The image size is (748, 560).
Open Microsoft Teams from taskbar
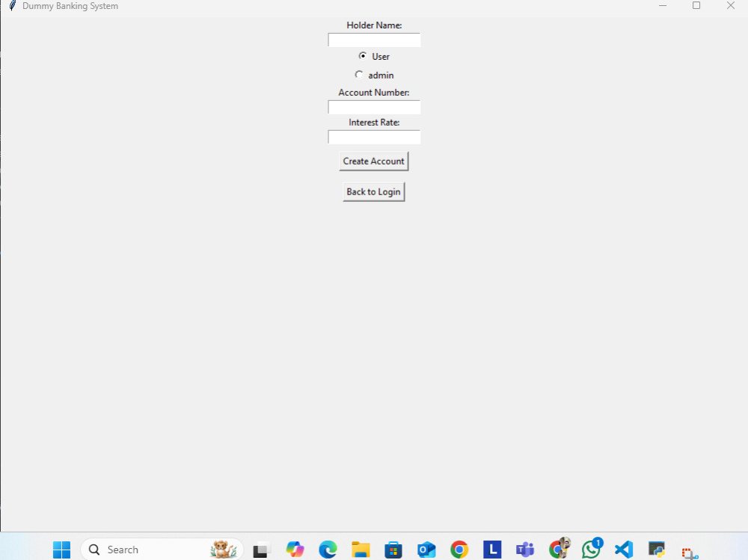point(525,550)
